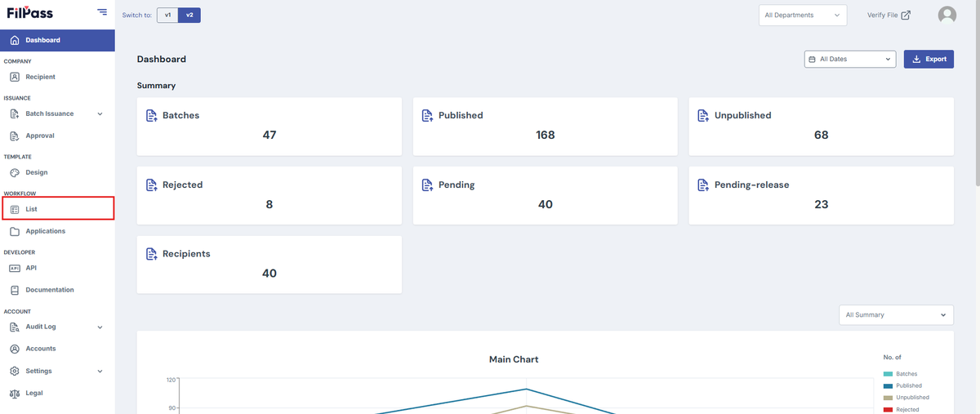This screenshot has height=414, width=980.
Task: Click the Legal scales icon
Action: pos(15,394)
